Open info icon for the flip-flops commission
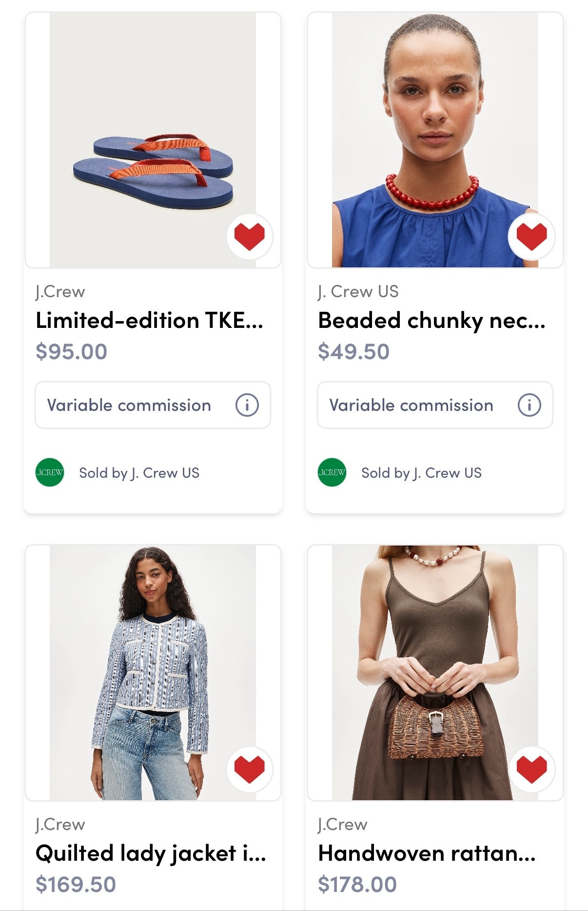 (247, 405)
